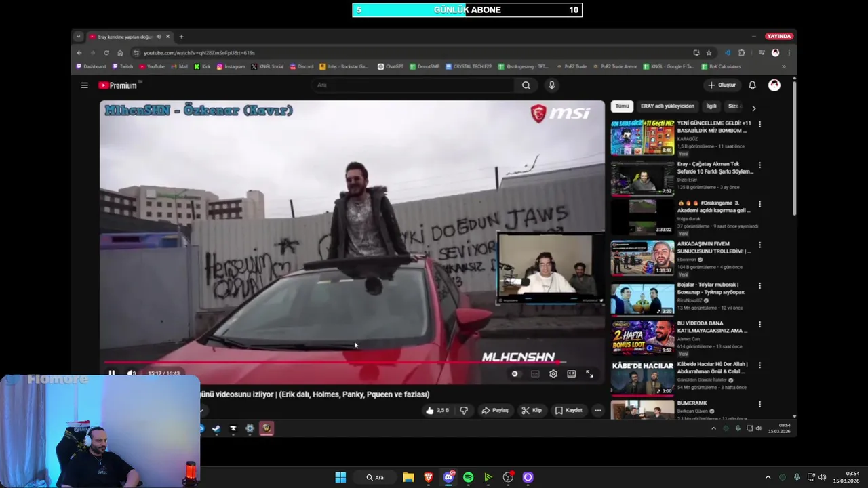Open the browser extensions puzzle icon
This screenshot has height=488, width=868.
[741, 53]
